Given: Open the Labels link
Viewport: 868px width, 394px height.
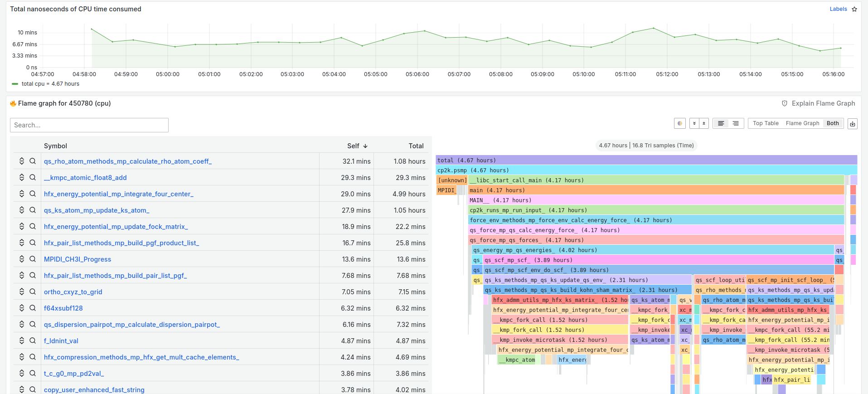Looking at the screenshot, I should (x=838, y=9).
